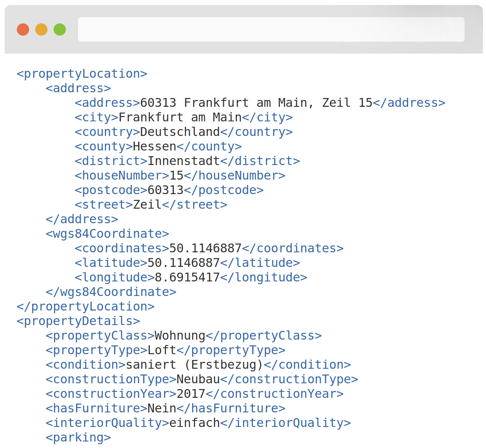Click the constructionYear value 2017
486x448 pixels.
[191, 394]
